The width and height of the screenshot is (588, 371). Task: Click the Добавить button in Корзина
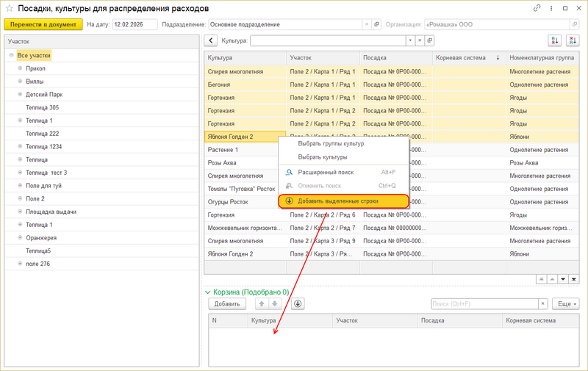pyautogui.click(x=227, y=303)
